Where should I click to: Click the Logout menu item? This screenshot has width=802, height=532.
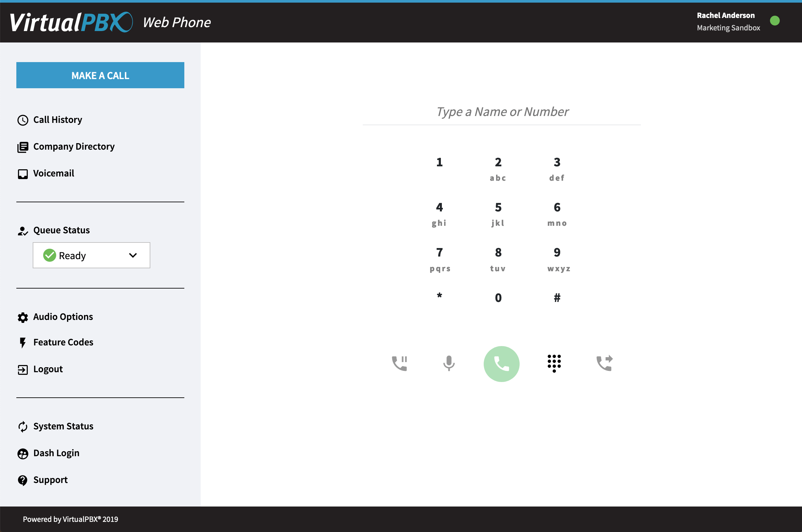[x=48, y=369]
